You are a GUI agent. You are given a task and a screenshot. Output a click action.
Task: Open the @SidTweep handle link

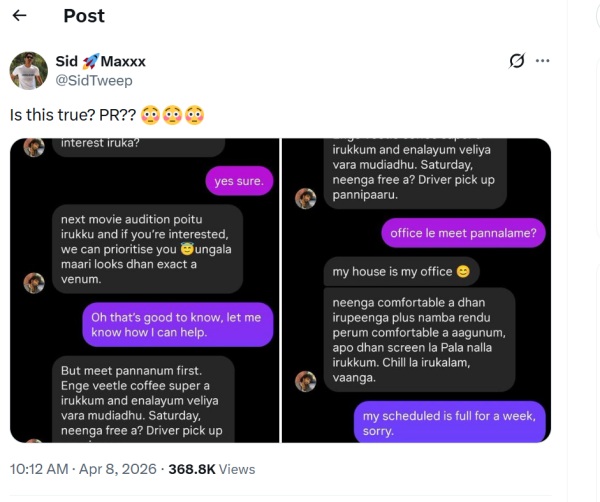pyautogui.click(x=93, y=80)
